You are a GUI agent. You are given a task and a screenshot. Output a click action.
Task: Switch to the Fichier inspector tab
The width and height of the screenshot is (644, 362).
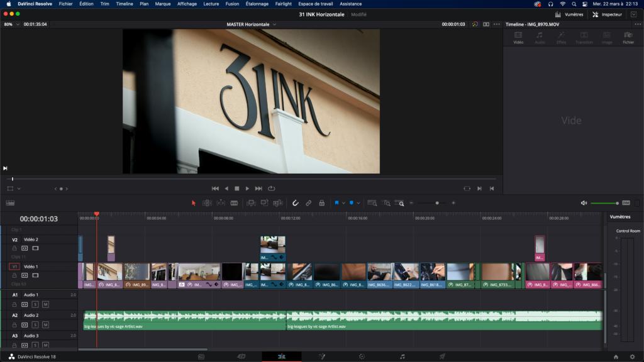(x=628, y=38)
